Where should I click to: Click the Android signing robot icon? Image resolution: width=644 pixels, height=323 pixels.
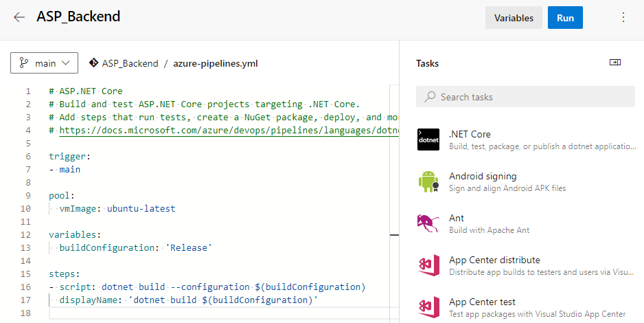click(x=428, y=181)
